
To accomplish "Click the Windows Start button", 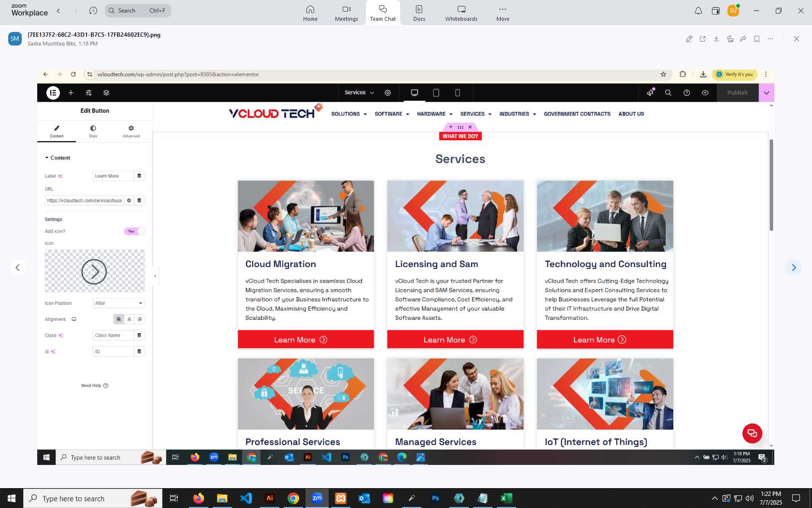I will coord(12,498).
